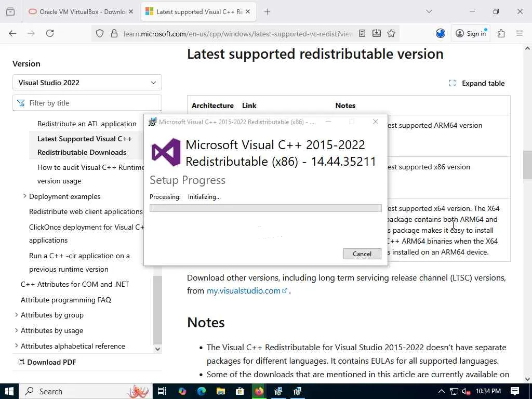Click the Filter by title field
Screen dimensions: 532x399
(x=87, y=103)
